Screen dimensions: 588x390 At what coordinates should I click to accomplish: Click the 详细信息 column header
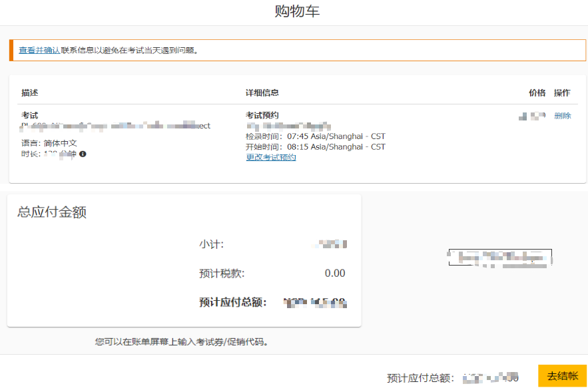[262, 93]
